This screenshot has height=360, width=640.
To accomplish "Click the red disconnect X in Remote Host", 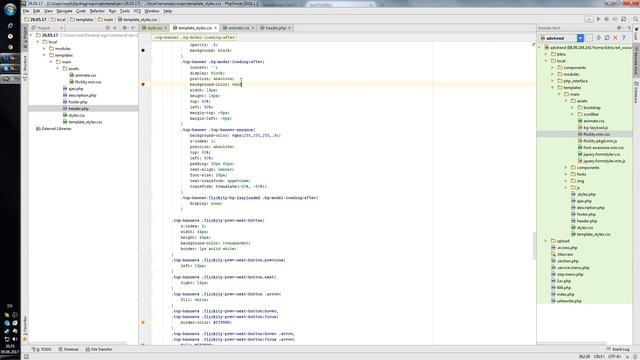I will click(x=616, y=38).
